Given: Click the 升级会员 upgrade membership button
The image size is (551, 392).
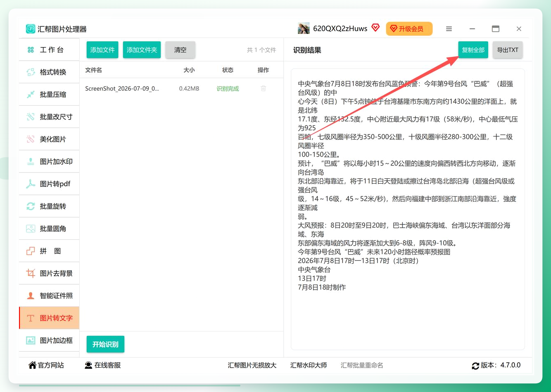Looking at the screenshot, I should (409, 29).
